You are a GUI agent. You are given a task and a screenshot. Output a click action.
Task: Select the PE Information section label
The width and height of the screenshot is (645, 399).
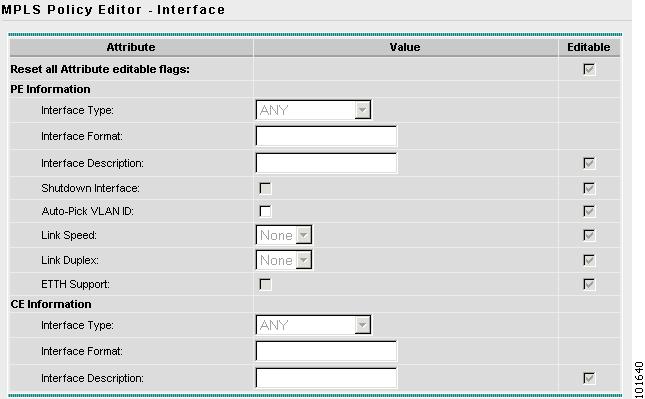pyautogui.click(x=50, y=89)
